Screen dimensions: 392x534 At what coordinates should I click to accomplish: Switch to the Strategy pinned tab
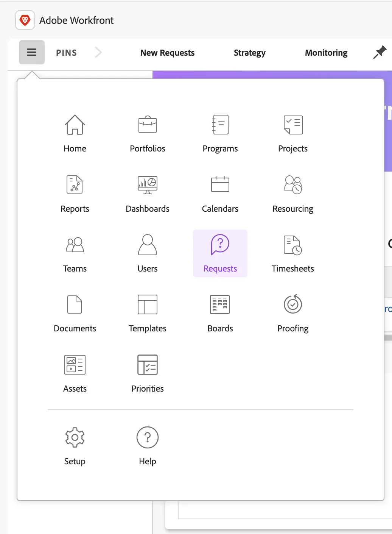coord(250,53)
